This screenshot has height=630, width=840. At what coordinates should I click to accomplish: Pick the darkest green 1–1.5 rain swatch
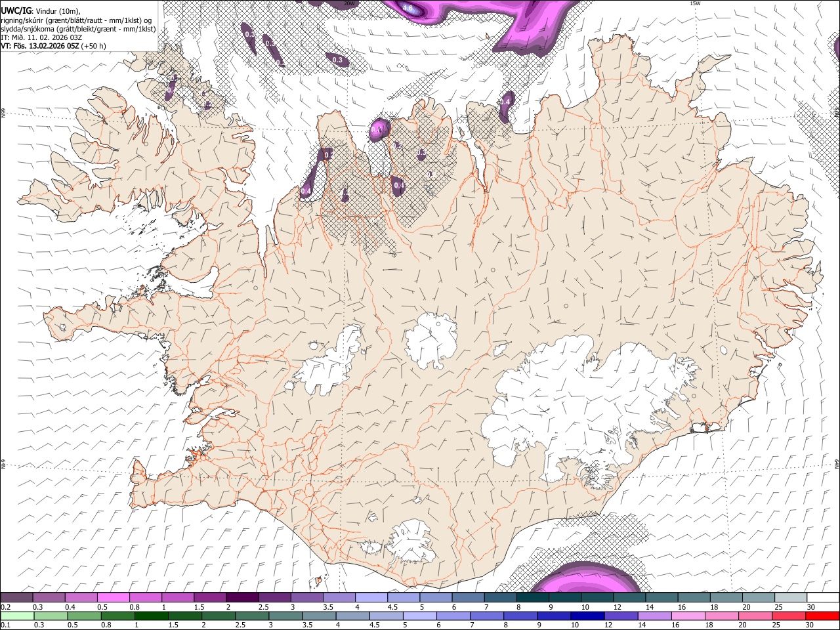[151, 616]
